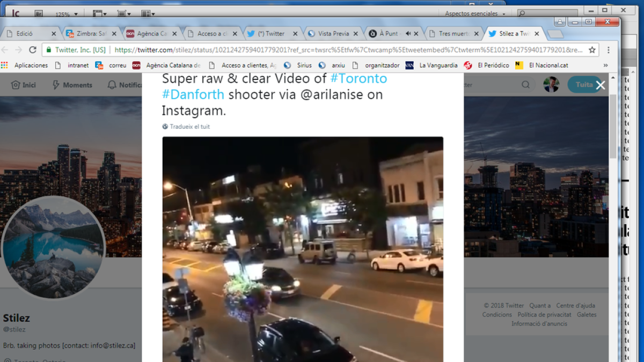Click the @stilez handle text
The height and width of the screenshot is (362, 644).
[14, 329]
